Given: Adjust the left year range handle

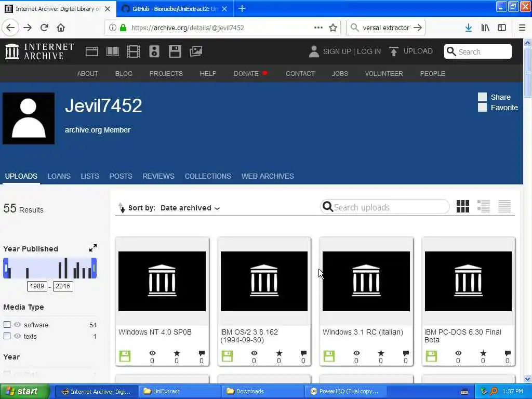Looking at the screenshot, I should point(6,268).
